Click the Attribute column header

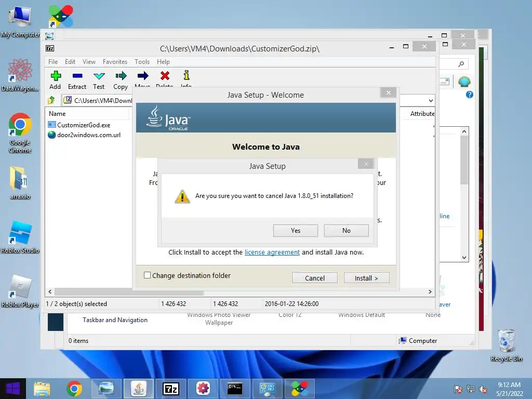[422, 114]
